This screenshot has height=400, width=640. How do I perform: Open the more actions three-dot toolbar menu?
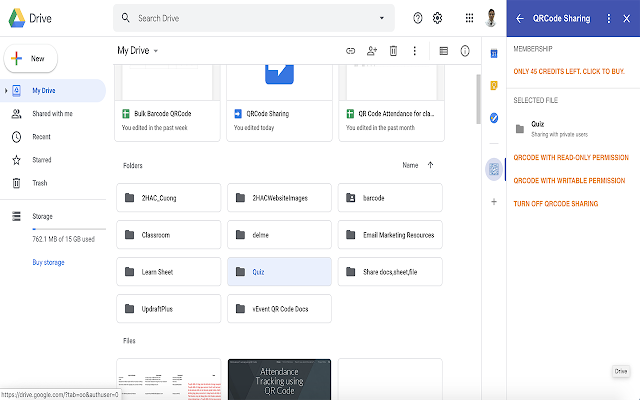click(414, 51)
